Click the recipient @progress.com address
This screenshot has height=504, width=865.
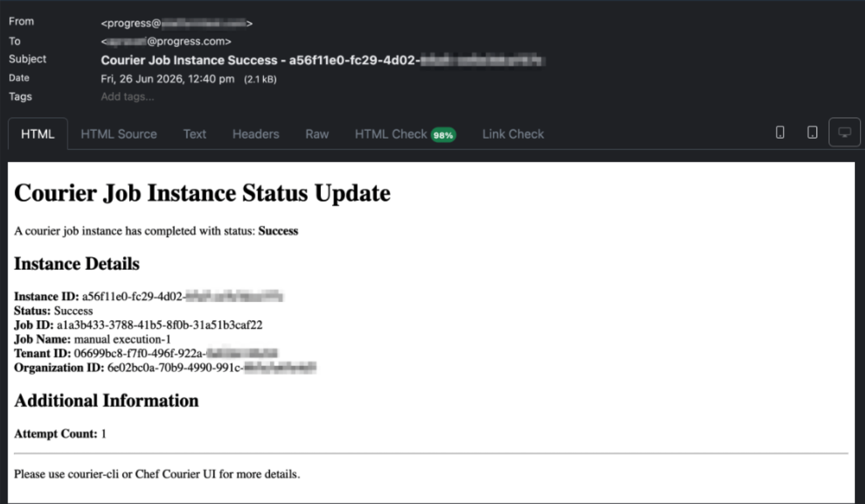click(166, 41)
